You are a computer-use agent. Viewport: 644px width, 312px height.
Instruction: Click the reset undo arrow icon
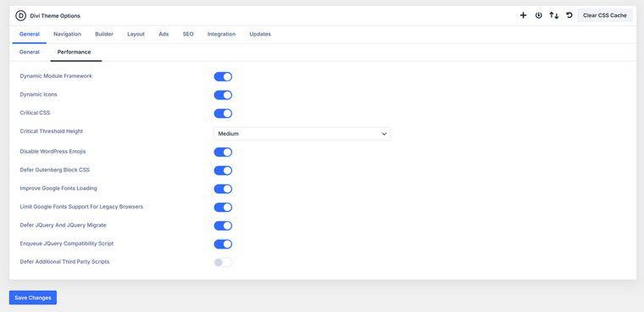tap(569, 15)
